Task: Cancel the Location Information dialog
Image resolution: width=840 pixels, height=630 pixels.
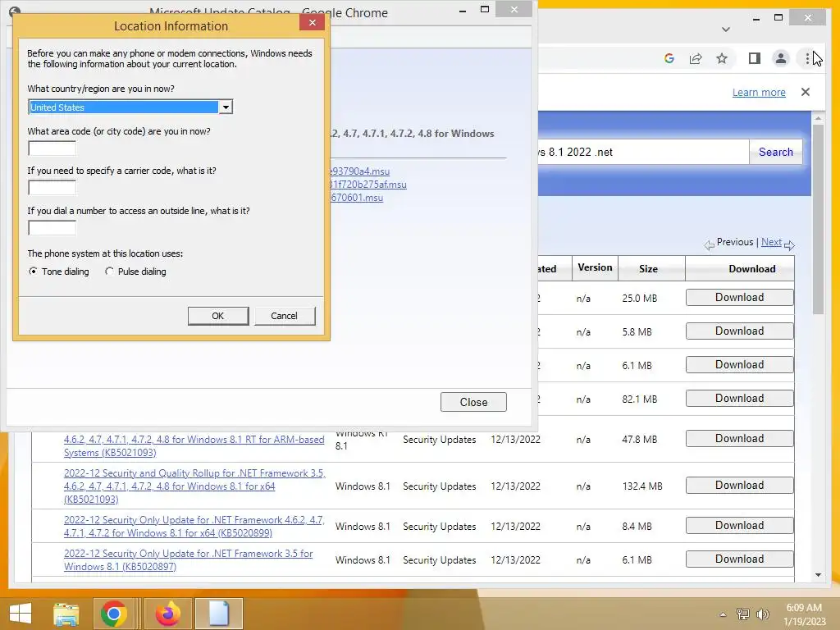Action: pos(285,316)
